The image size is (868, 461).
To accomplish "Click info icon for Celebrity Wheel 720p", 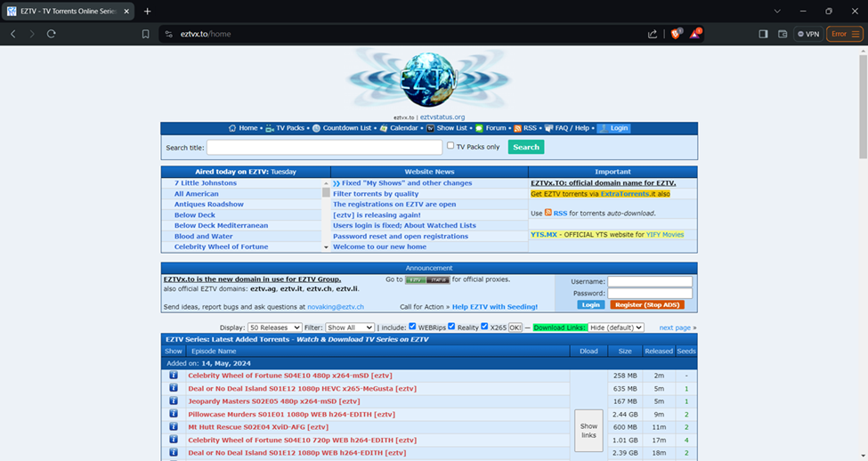I will point(174,440).
